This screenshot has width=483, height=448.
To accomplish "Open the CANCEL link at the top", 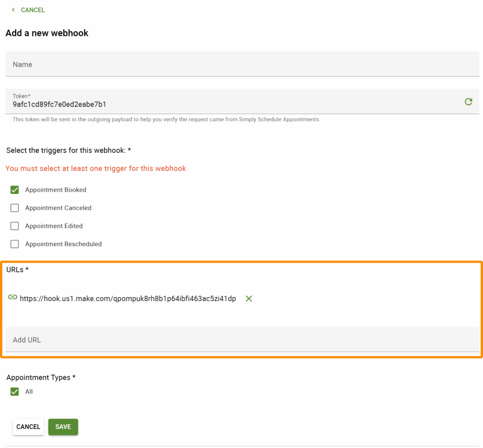I will click(33, 9).
